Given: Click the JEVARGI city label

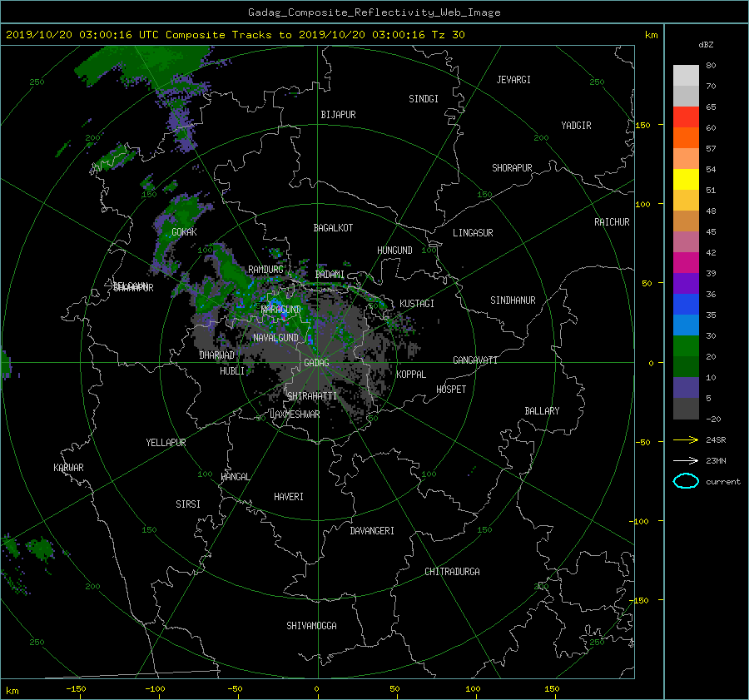Looking at the screenshot, I should [513, 80].
